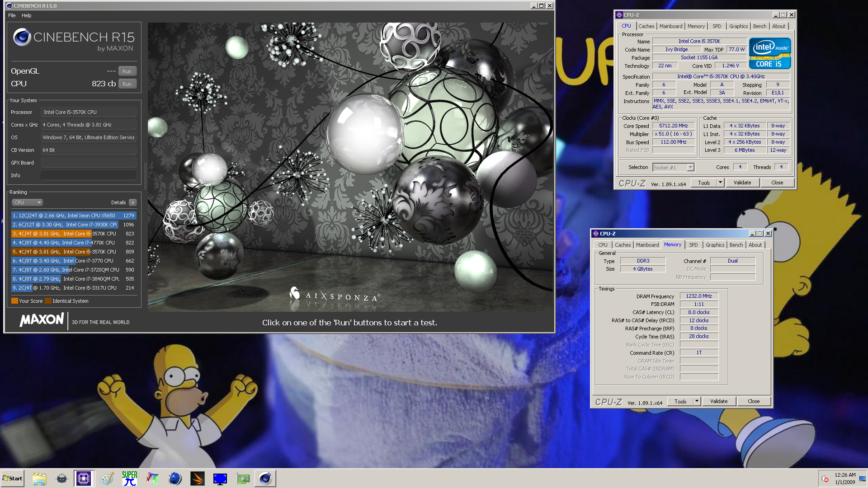868x488 pixels.
Task: Select ranking entry i7-3720QM 590
Action: point(74,270)
